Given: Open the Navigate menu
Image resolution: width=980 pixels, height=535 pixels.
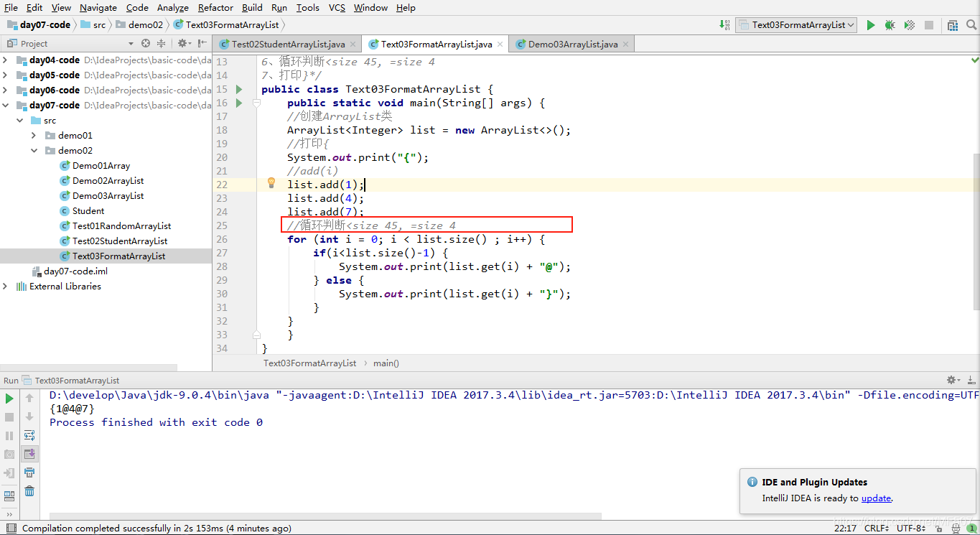Looking at the screenshot, I should [x=98, y=7].
